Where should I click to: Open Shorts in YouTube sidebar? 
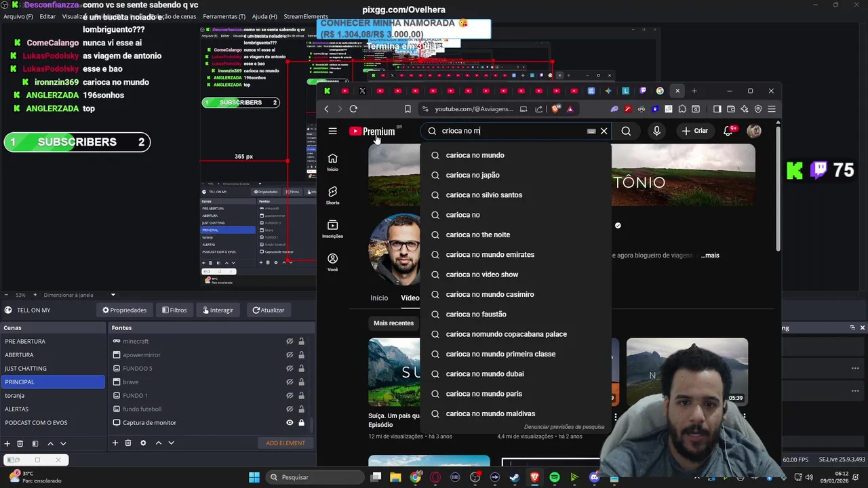point(332,195)
